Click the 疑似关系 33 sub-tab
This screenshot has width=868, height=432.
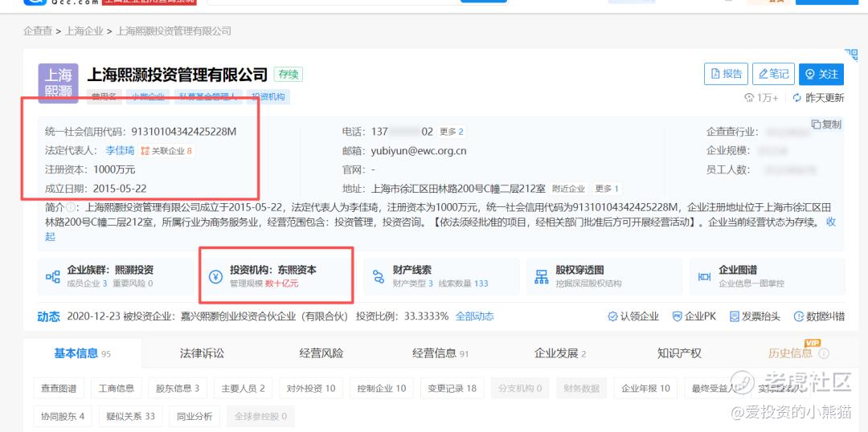click(130, 416)
